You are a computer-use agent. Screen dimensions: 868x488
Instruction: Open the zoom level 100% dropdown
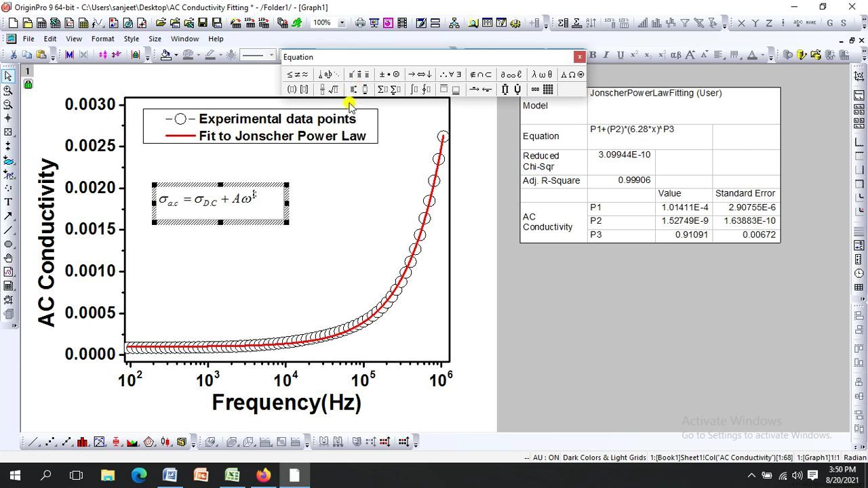coord(341,22)
